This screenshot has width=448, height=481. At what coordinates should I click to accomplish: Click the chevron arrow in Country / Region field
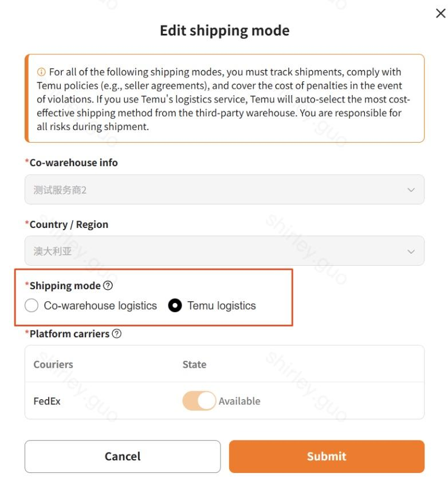tap(411, 251)
